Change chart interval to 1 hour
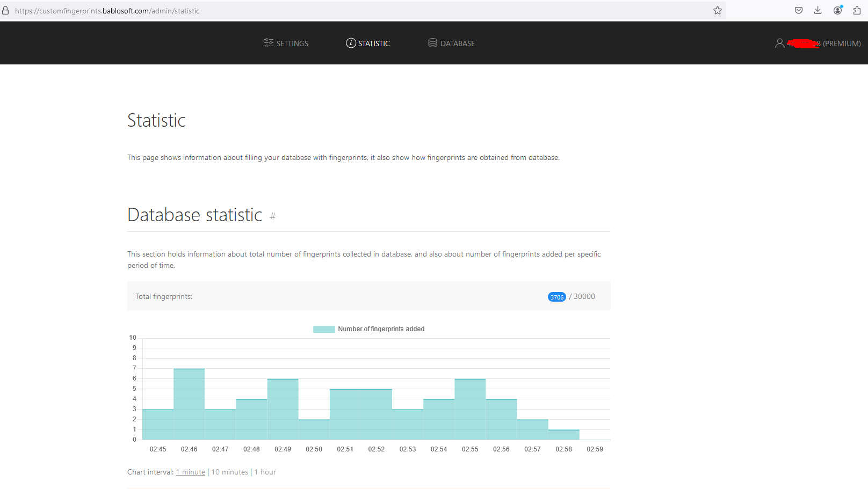The height and width of the screenshot is (489, 868). (x=265, y=472)
